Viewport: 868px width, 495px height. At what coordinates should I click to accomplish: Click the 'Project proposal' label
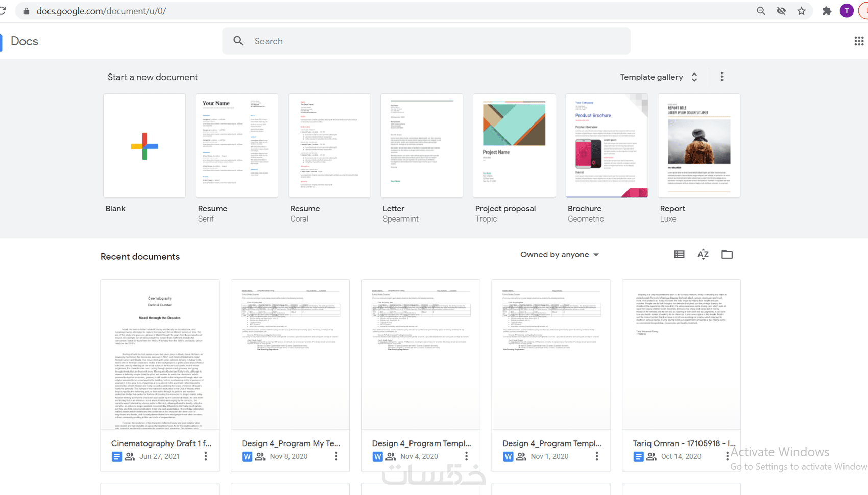(505, 209)
